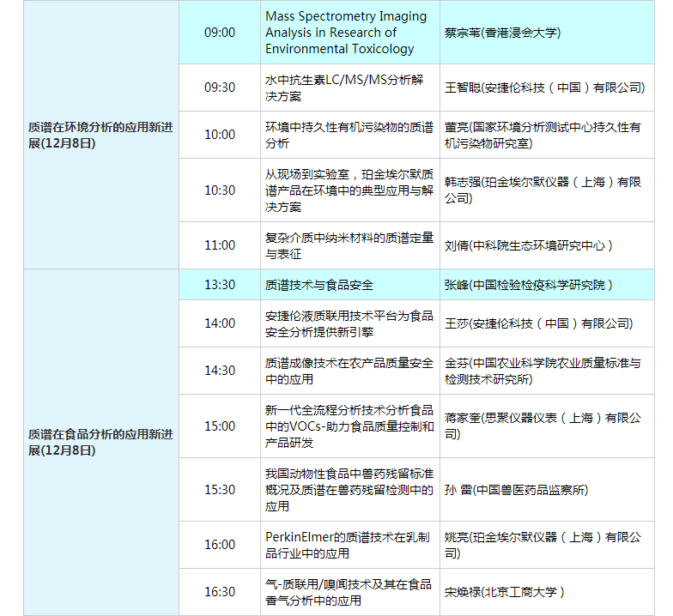Click session header 质谱在环境分析的应用新进展
The width and height of the screenshot is (673, 616).
[100, 135]
